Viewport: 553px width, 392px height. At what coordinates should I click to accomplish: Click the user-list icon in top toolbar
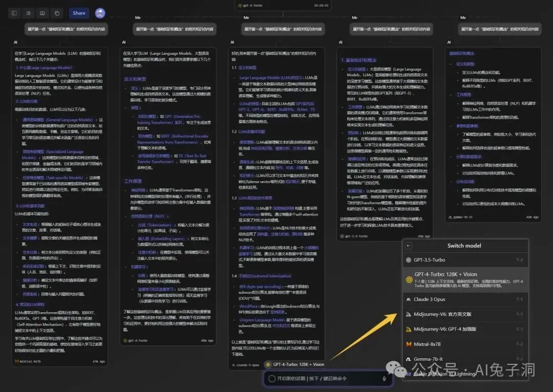click(28, 13)
